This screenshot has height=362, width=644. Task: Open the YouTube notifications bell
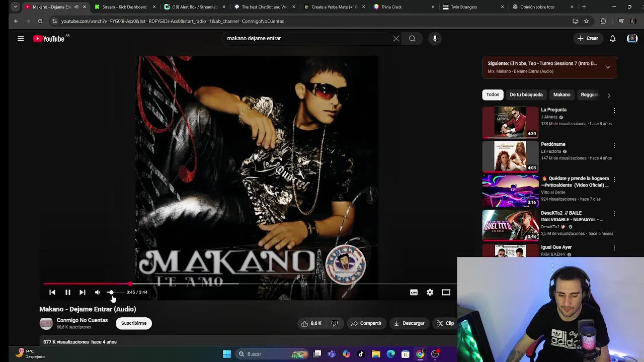[613, 38]
